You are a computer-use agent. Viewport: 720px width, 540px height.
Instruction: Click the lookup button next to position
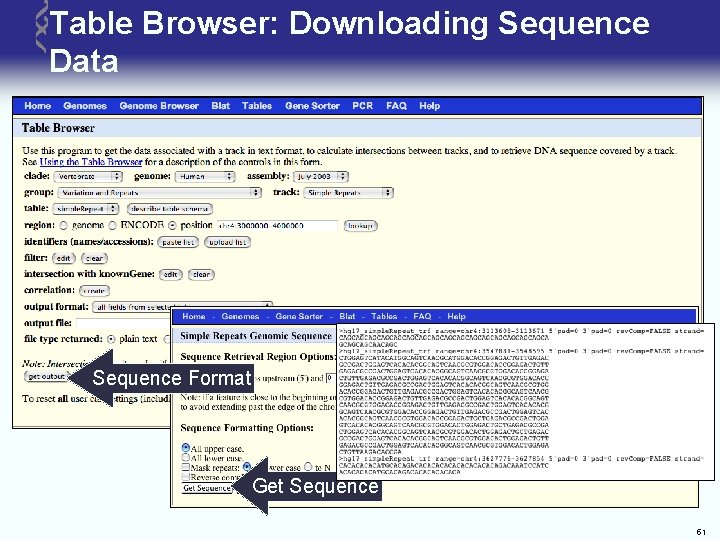click(x=360, y=226)
